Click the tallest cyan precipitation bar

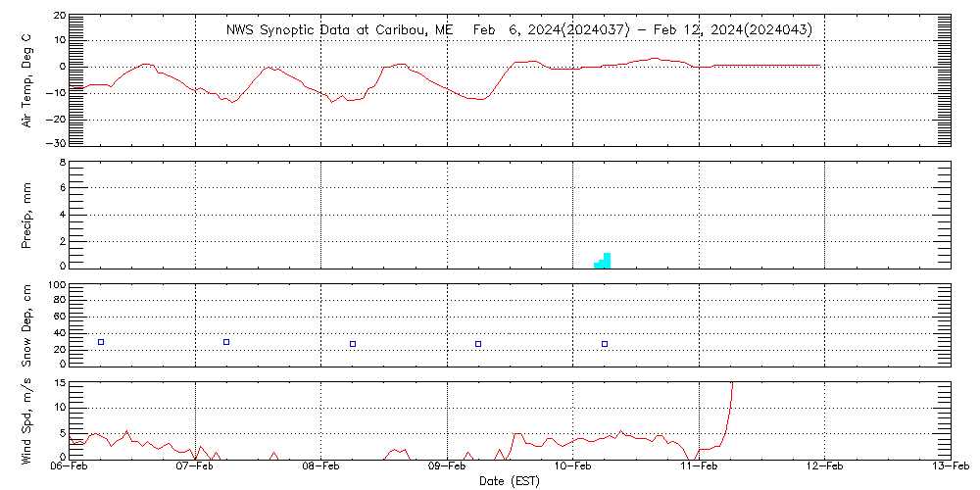pos(608,261)
